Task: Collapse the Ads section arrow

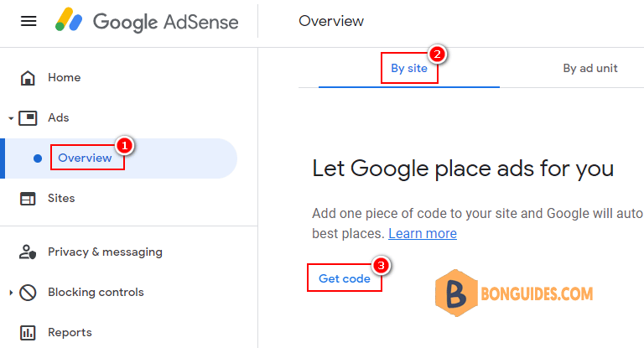Action: 11,118
